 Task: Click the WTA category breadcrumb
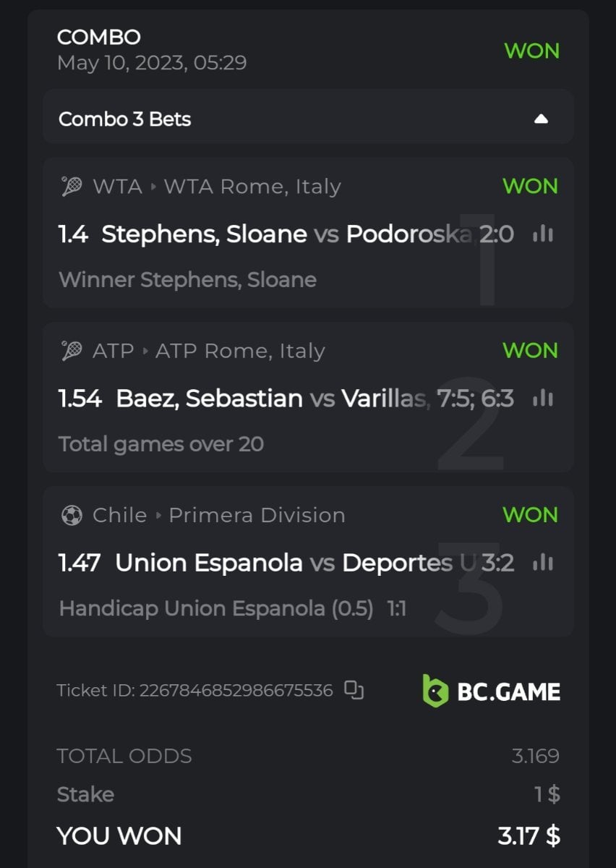(x=117, y=187)
